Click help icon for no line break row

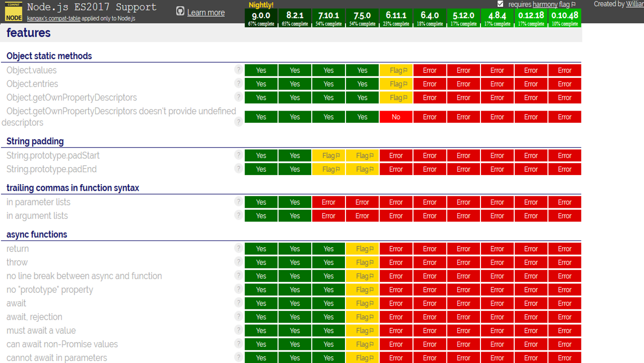[x=238, y=276]
